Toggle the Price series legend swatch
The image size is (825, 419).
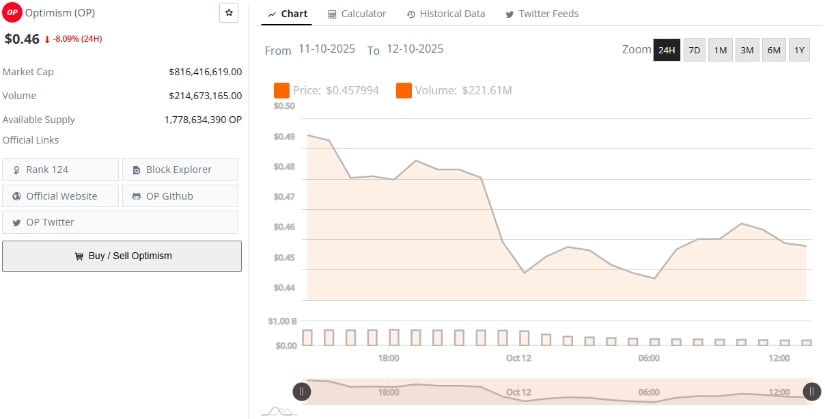282,91
